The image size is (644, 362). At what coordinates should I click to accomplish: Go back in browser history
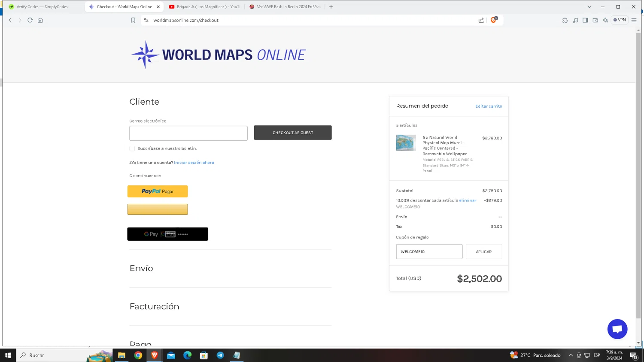pos(10,20)
